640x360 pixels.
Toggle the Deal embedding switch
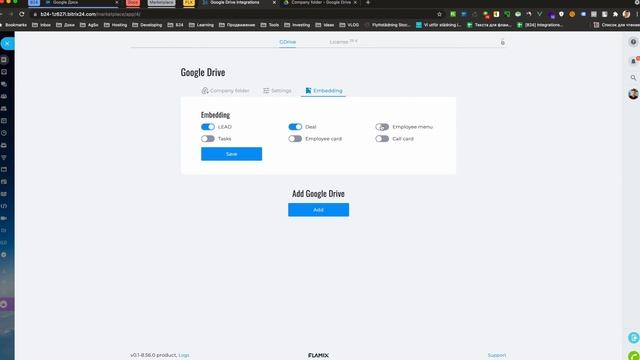click(295, 127)
